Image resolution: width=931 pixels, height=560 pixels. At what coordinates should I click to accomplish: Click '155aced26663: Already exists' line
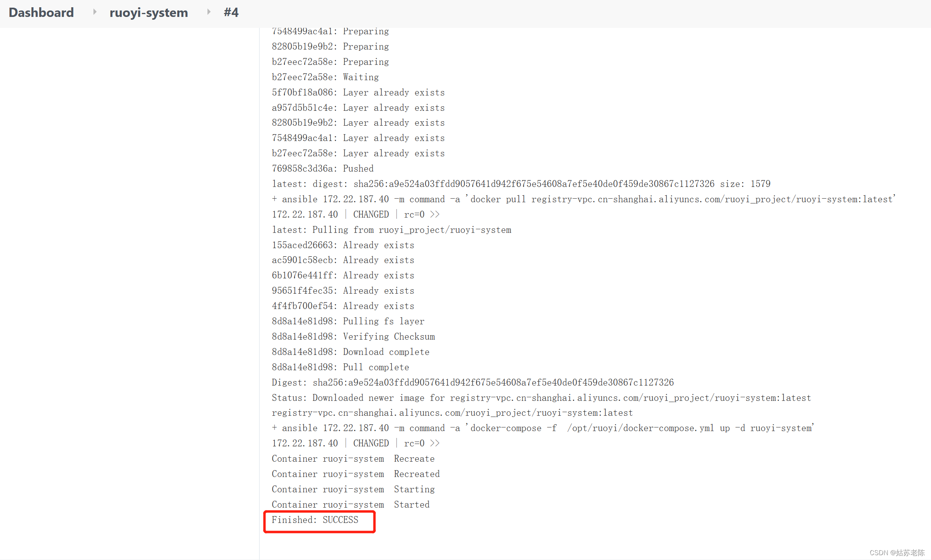pyautogui.click(x=343, y=245)
